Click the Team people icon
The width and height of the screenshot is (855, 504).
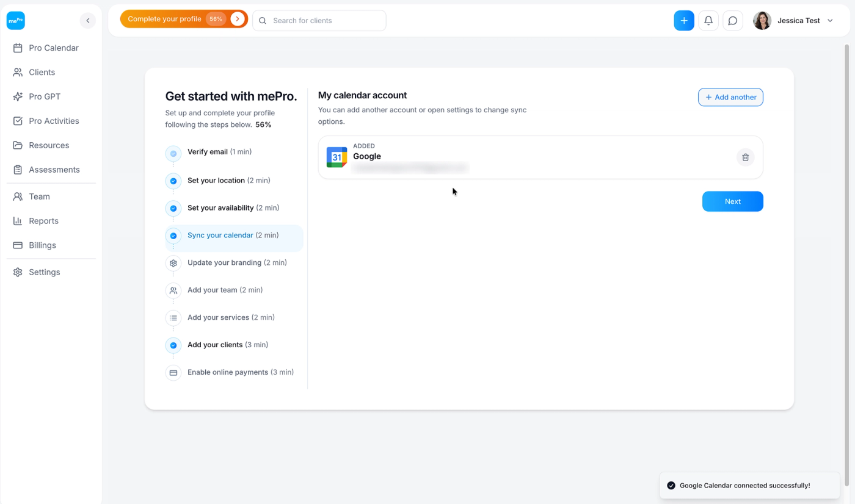[18, 196]
